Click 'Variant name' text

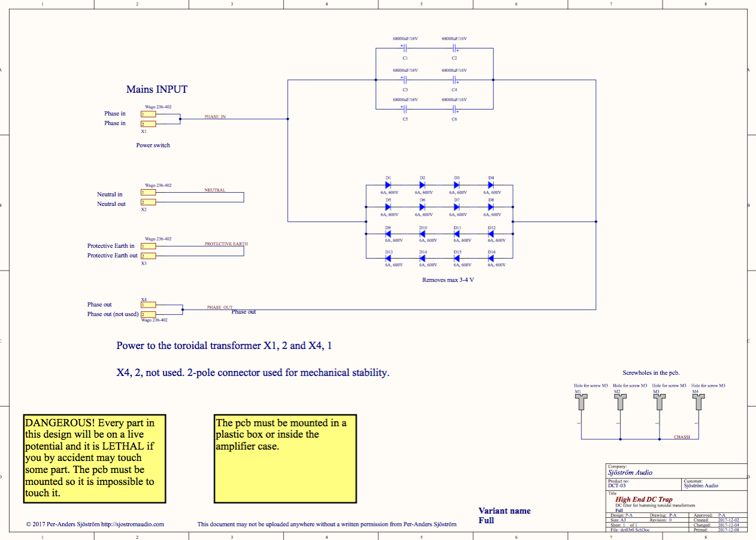click(x=505, y=511)
